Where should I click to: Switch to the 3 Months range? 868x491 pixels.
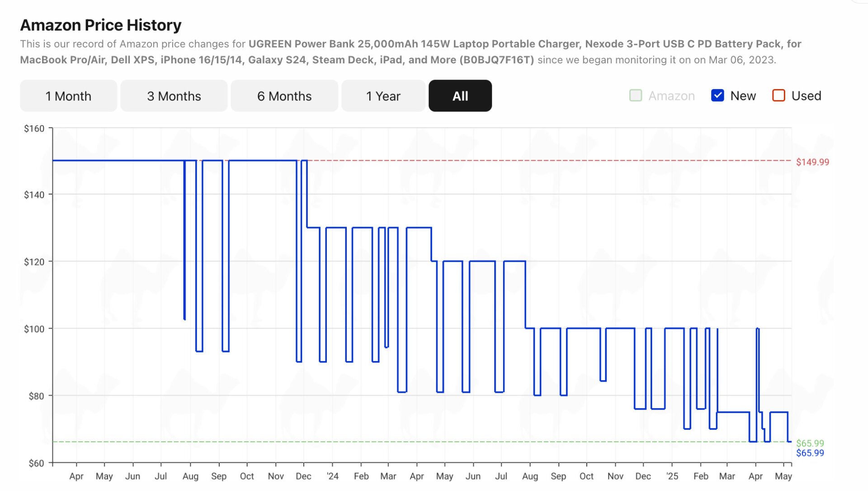pyautogui.click(x=174, y=96)
